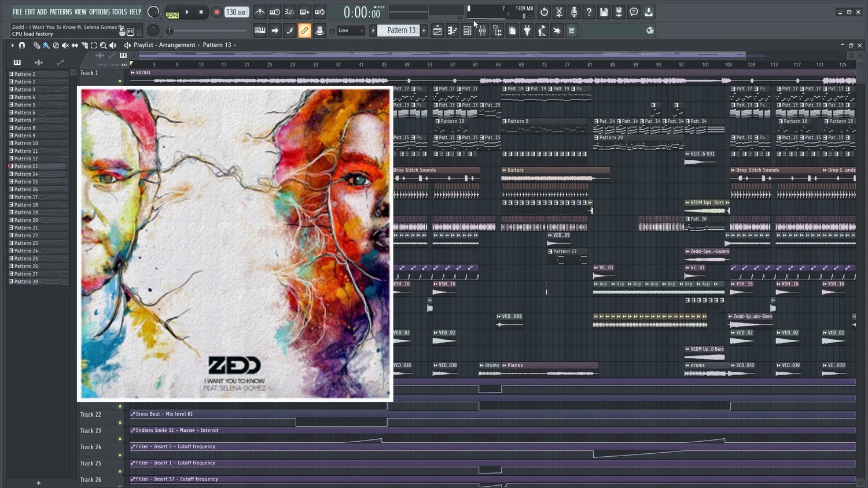Open the undo history icon
Image resolution: width=868 pixels, height=488 pixels.
(544, 12)
